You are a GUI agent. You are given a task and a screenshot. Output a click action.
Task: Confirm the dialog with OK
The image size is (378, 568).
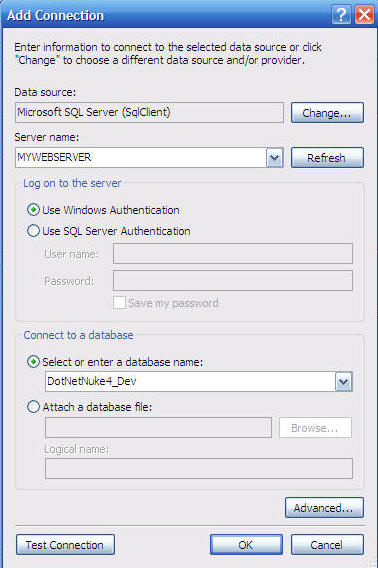click(x=246, y=545)
